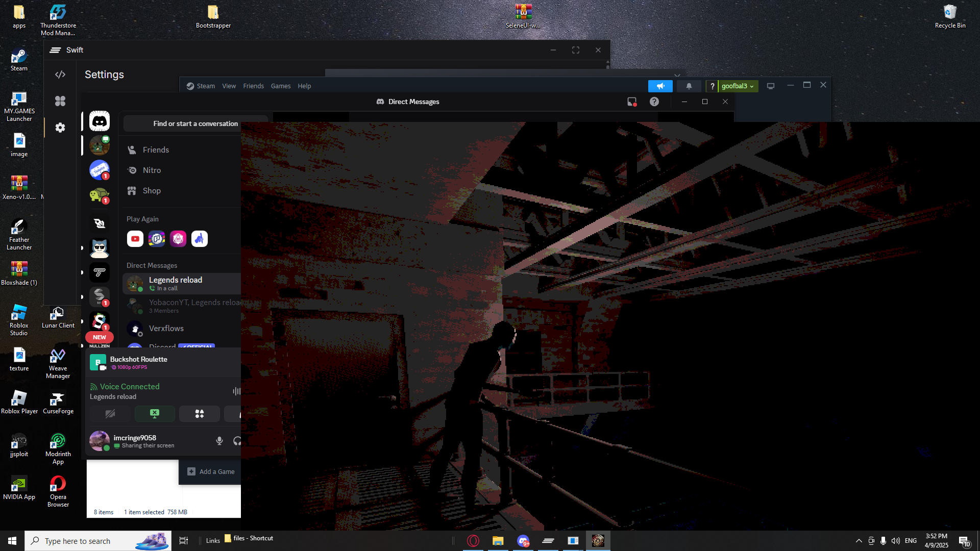
Task: Launch YouTube activity under Play Again
Action: [135, 239]
